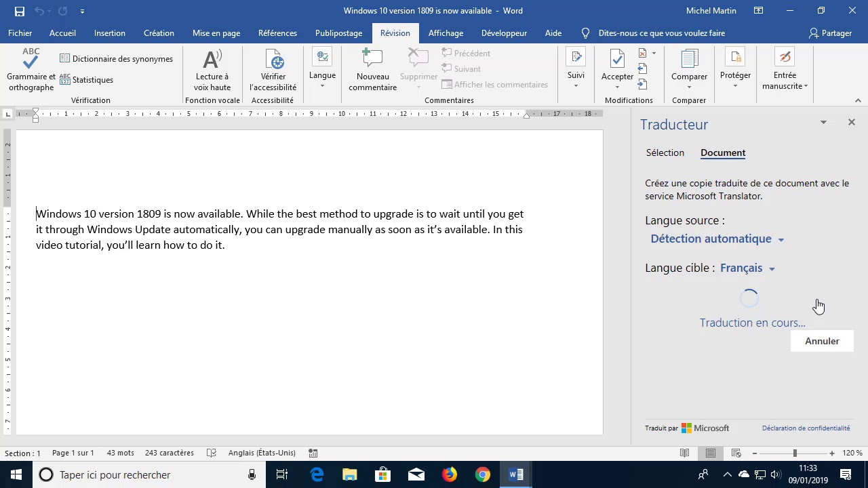868x488 pixels.
Task: Close the Traducteur pane
Action: (851, 123)
